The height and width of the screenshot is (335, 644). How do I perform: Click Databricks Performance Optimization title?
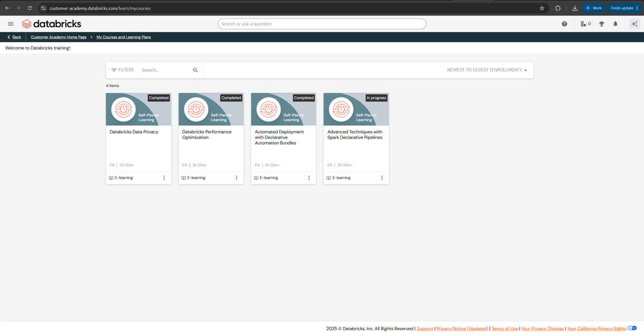[206, 135]
